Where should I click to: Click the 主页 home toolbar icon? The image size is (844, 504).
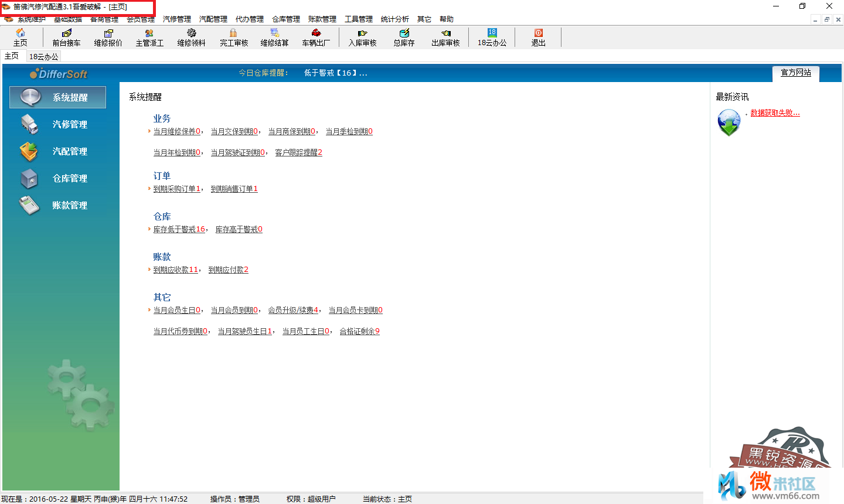click(21, 38)
